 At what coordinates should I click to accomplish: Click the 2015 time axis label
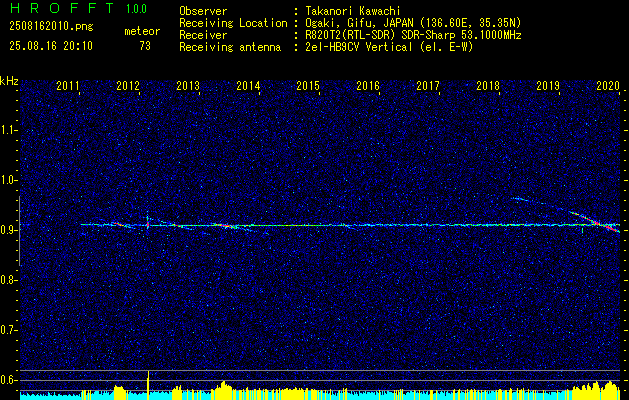point(308,85)
